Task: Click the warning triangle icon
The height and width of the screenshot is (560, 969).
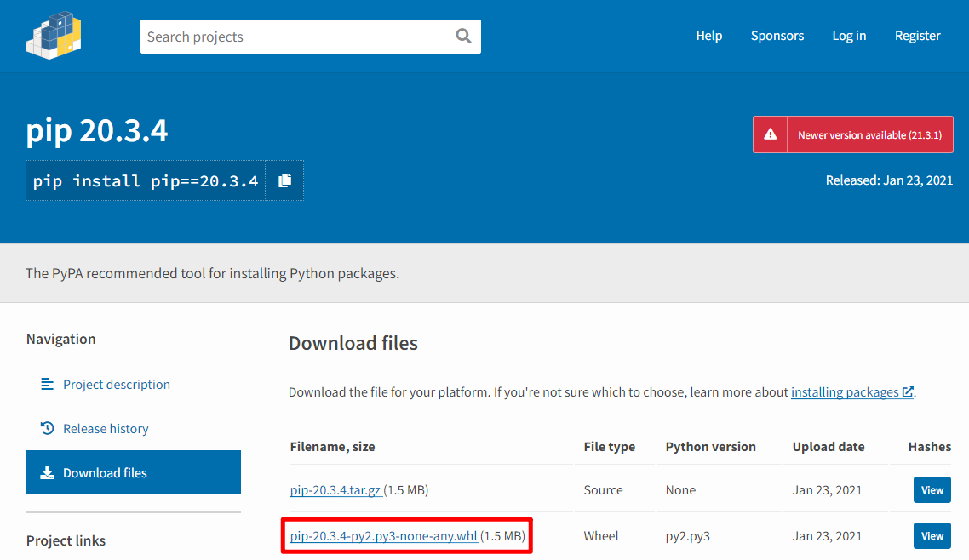Action: 770,134
